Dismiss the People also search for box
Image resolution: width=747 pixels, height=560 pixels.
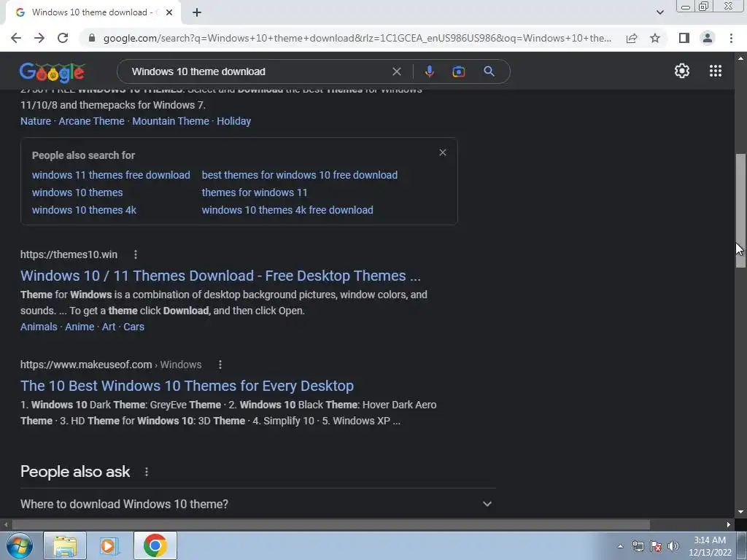point(443,152)
